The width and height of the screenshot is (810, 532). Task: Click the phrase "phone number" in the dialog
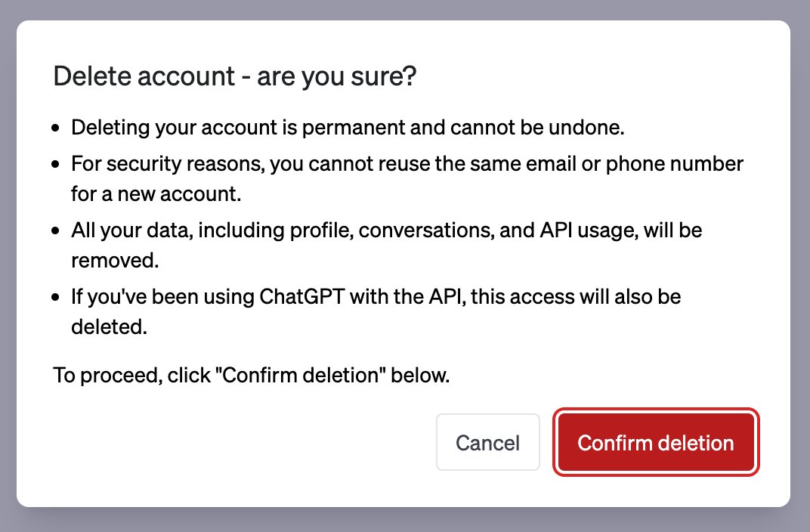pos(675,164)
